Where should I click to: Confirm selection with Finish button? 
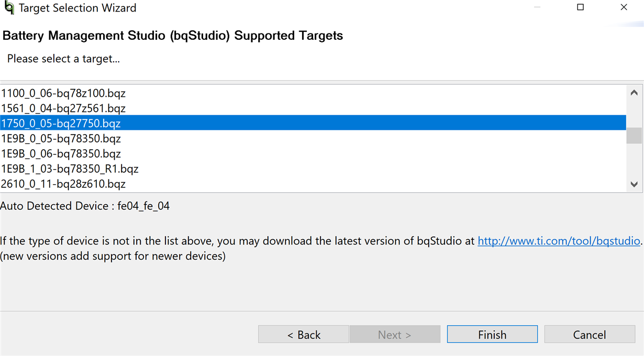(x=492, y=335)
